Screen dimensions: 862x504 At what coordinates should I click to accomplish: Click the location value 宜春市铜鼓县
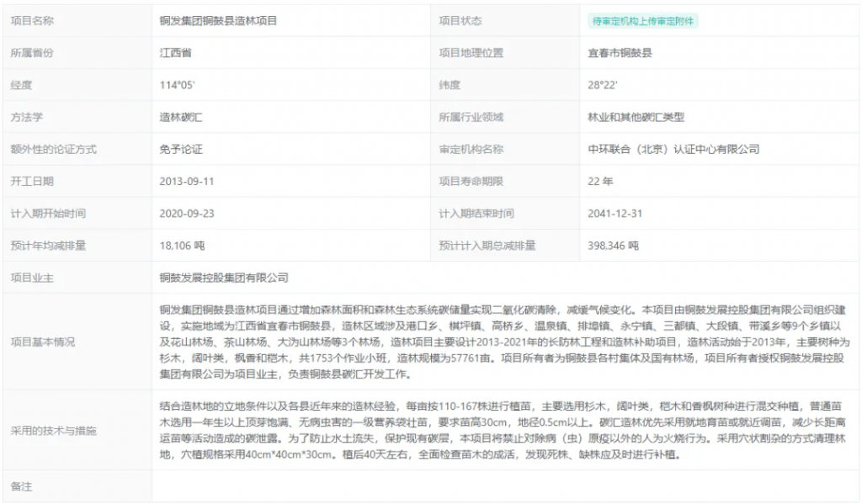point(620,53)
